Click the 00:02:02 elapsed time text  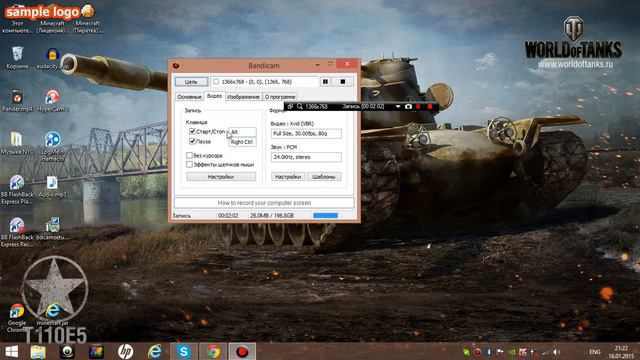point(228,216)
